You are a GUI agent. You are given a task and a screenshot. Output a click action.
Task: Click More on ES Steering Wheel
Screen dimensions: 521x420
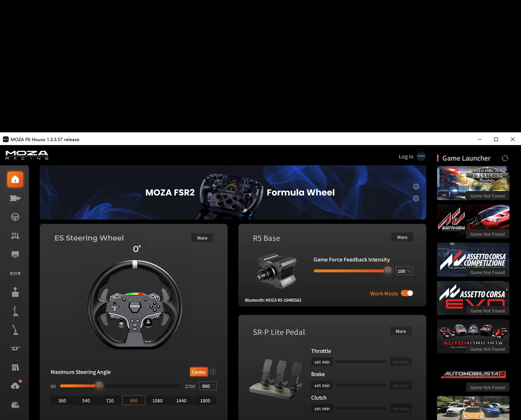coord(202,238)
